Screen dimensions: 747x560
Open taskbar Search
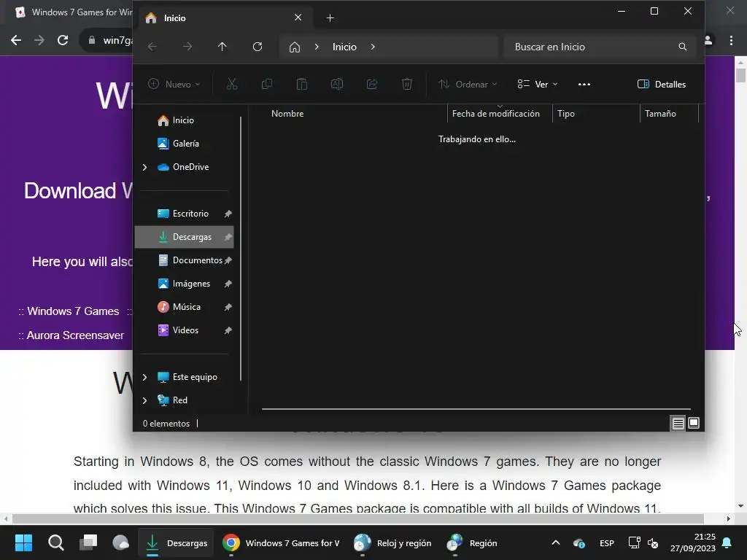[55, 542]
